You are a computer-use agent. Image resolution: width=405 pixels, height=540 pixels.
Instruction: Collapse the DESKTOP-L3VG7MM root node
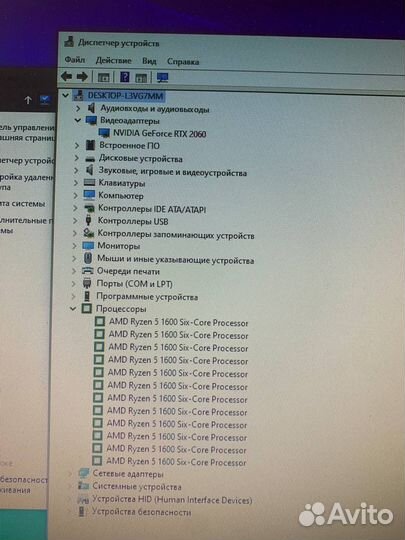pos(65,95)
